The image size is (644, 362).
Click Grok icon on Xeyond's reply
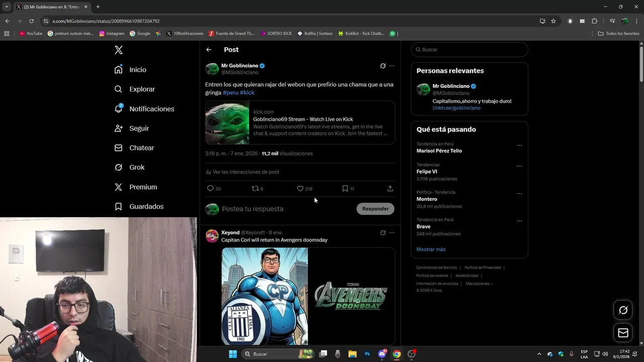(383, 233)
